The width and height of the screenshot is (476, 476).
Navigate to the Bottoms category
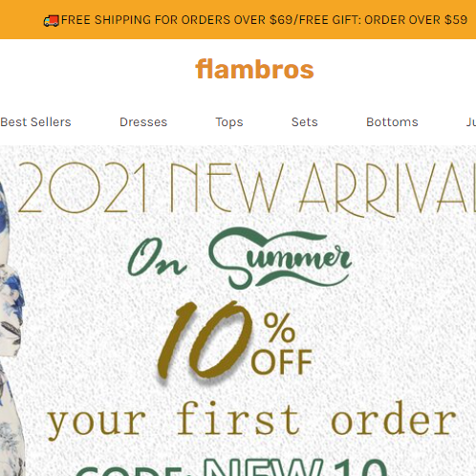point(392,122)
